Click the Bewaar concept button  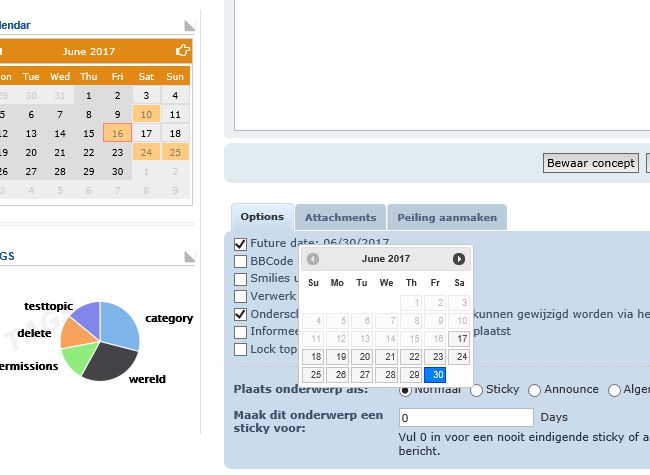pyautogui.click(x=591, y=163)
